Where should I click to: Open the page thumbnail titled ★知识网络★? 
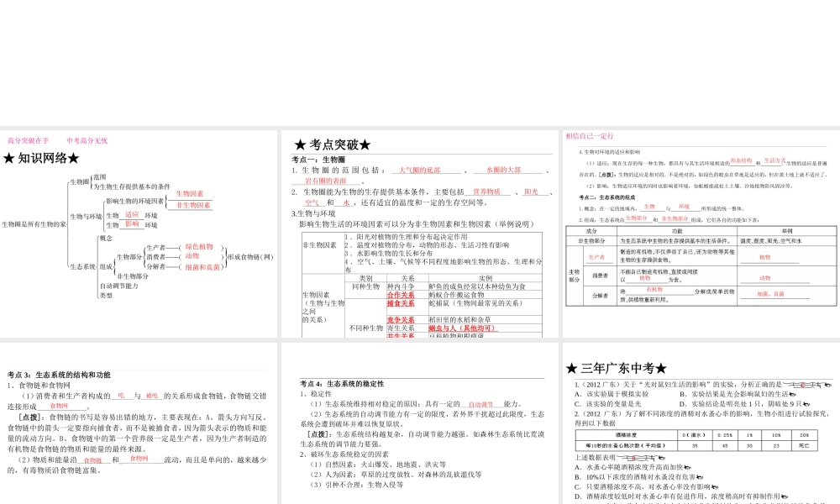(x=139, y=234)
